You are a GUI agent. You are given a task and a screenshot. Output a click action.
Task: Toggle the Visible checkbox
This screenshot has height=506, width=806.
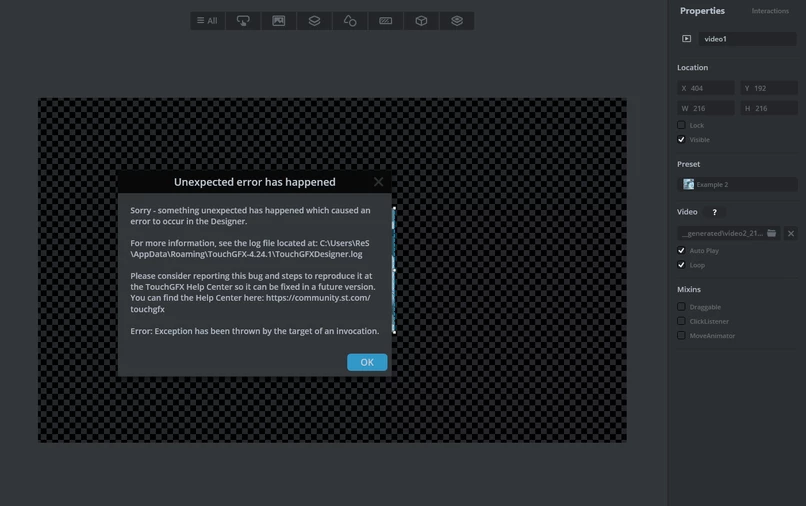click(x=681, y=139)
